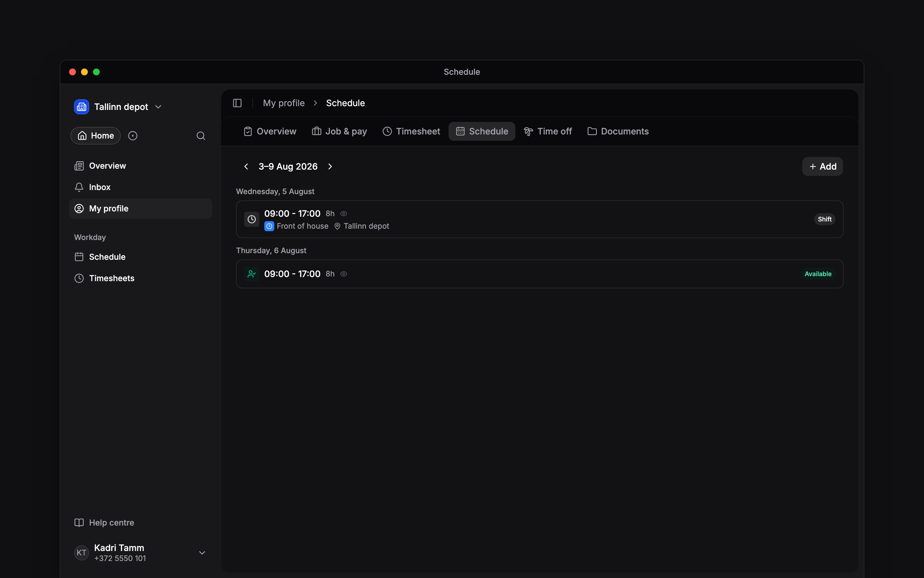Go to My profile breadcrumb

point(284,103)
